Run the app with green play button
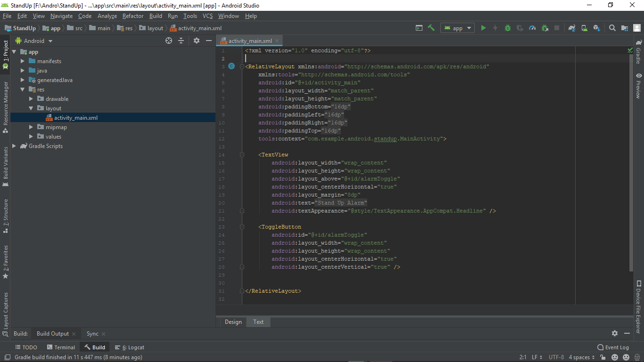The height and width of the screenshot is (362, 644). (483, 28)
